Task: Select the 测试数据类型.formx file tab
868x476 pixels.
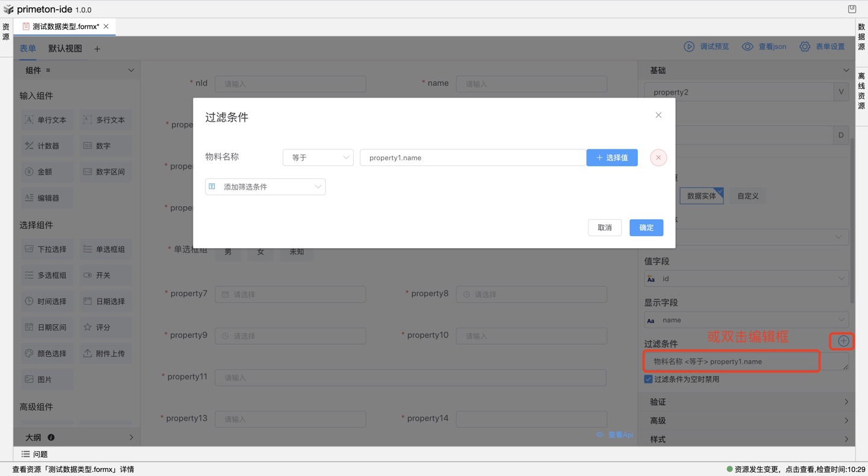Action: [65, 27]
